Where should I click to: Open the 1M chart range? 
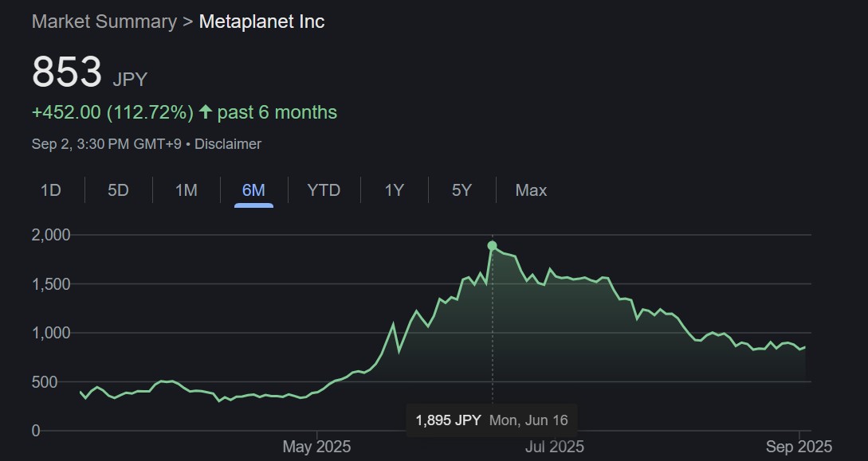[x=186, y=190]
